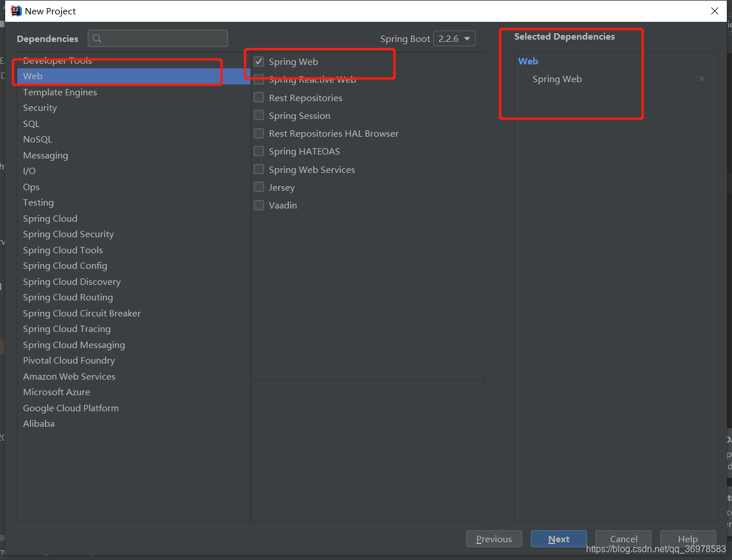Image resolution: width=732 pixels, height=560 pixels.
Task: Tick Spring Web Services checkbox
Action: (259, 169)
